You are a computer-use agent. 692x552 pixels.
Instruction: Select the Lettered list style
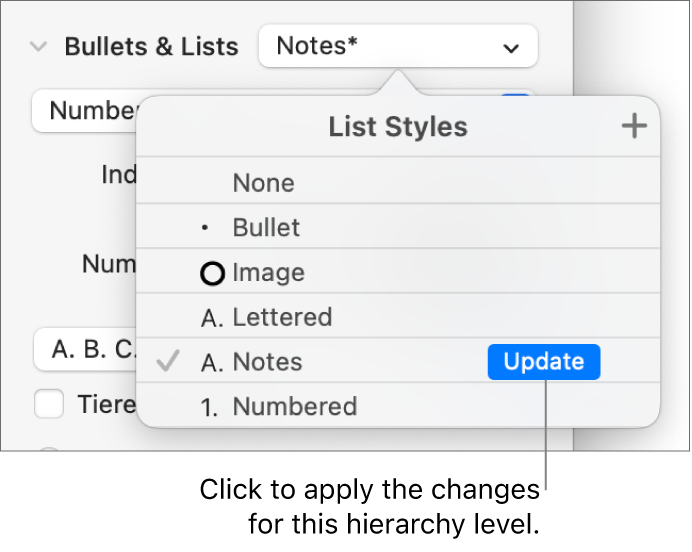click(x=282, y=318)
